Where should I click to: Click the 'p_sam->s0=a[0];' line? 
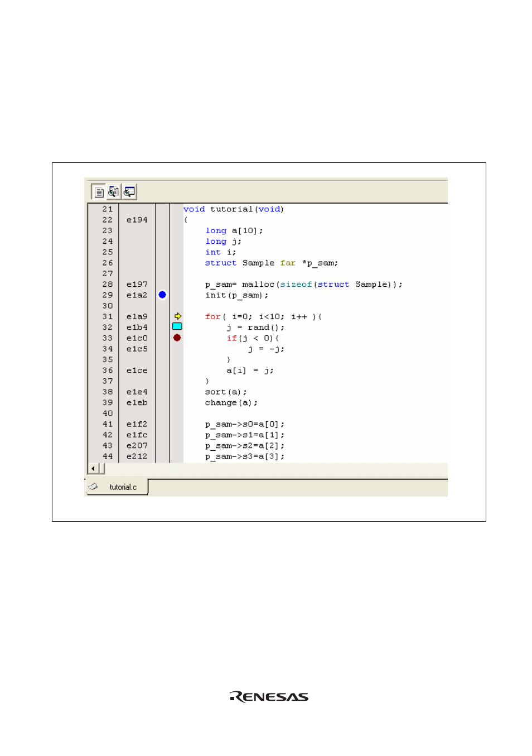click(245, 425)
